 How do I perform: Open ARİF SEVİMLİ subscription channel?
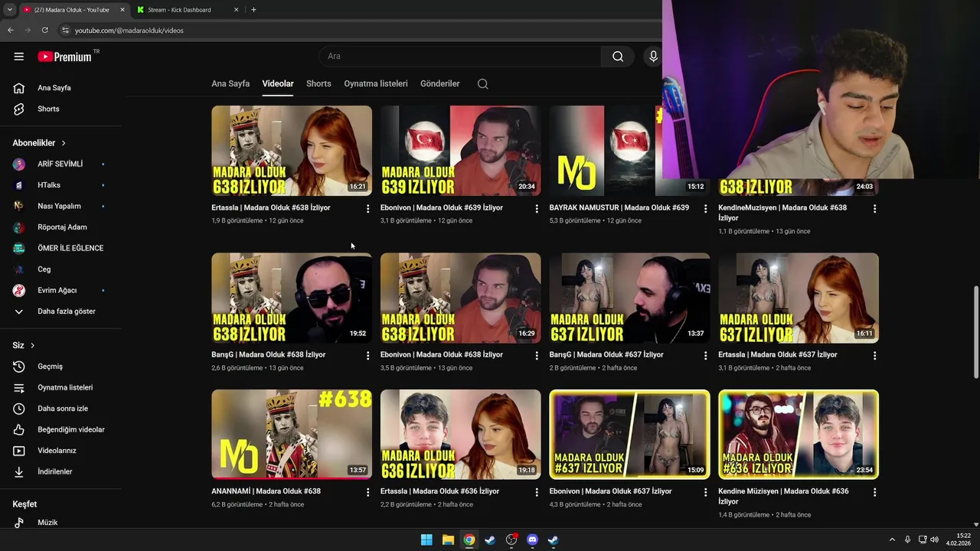tap(61, 164)
